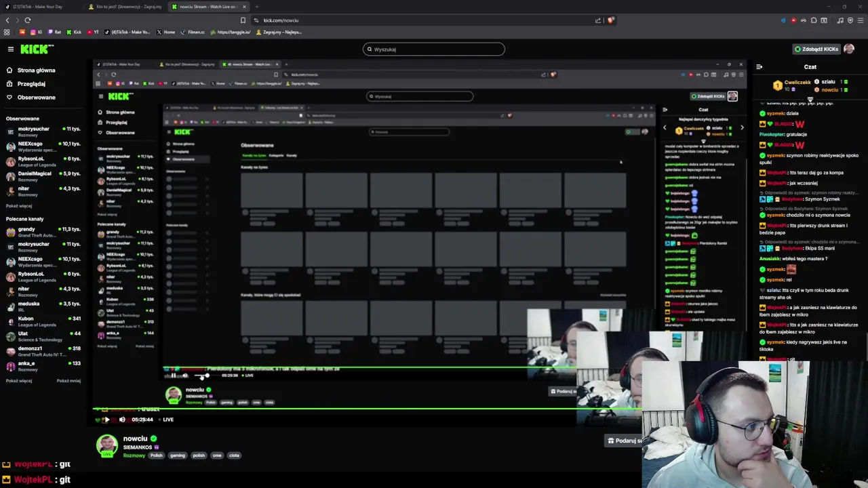Open the browser main menu icon
The image size is (868, 488).
point(859,20)
